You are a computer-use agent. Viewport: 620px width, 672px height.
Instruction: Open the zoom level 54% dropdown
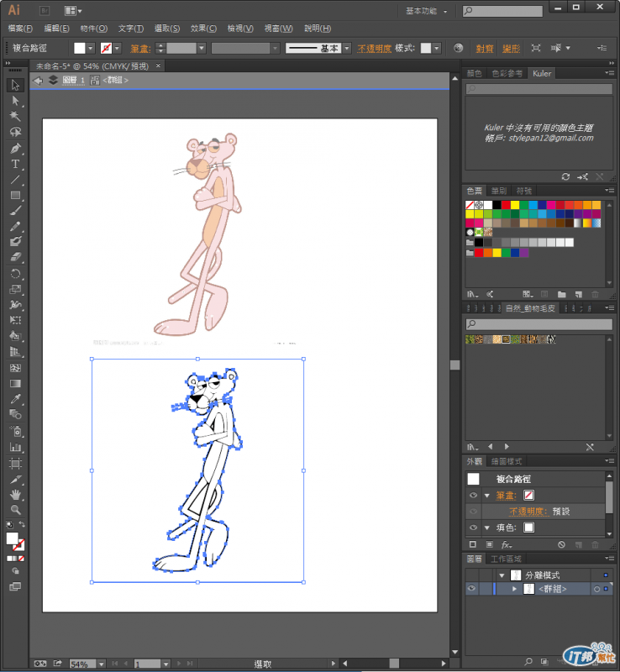pyautogui.click(x=101, y=664)
